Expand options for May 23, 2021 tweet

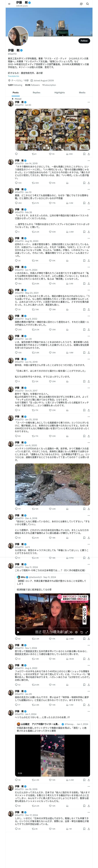89,290
